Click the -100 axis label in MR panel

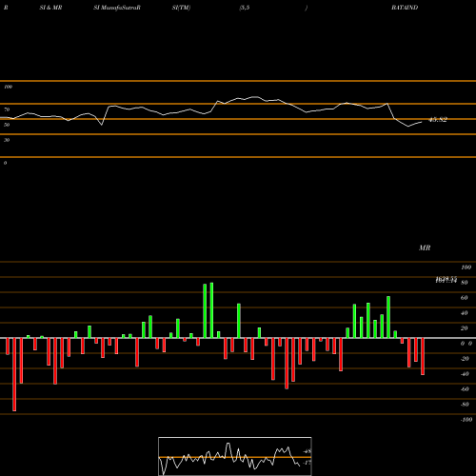pos(466,420)
